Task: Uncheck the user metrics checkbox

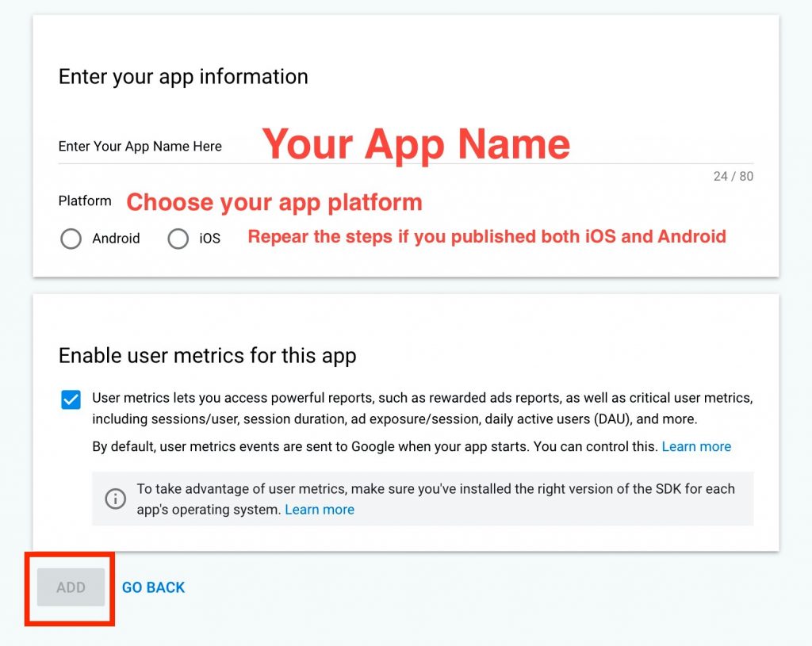Action: (71, 399)
